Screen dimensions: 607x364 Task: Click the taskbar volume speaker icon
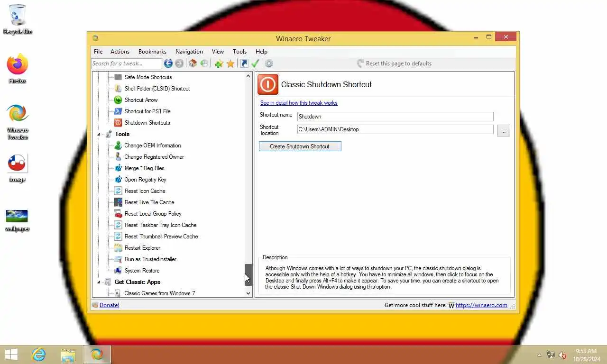[562, 355]
